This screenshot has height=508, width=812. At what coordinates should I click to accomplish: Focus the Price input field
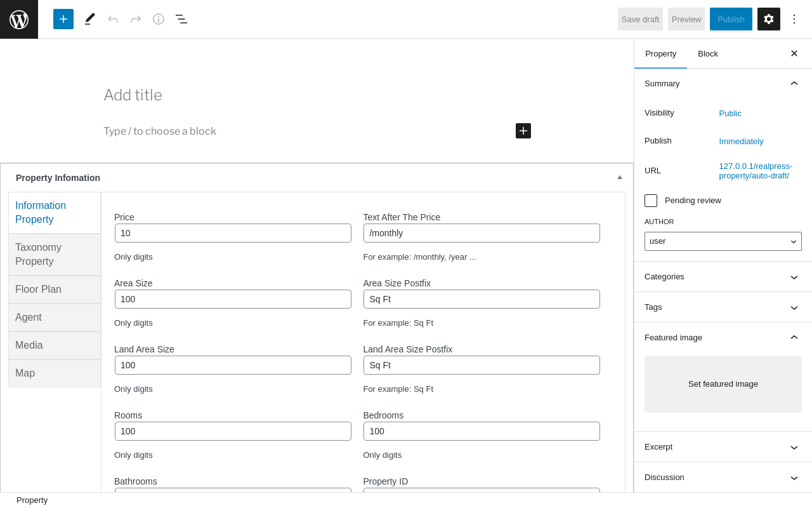click(x=233, y=233)
